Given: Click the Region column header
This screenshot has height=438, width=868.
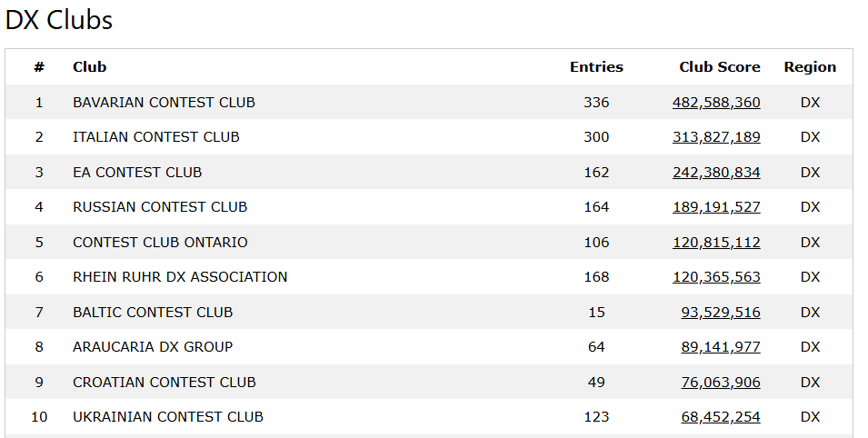Looking at the screenshot, I should tap(810, 66).
